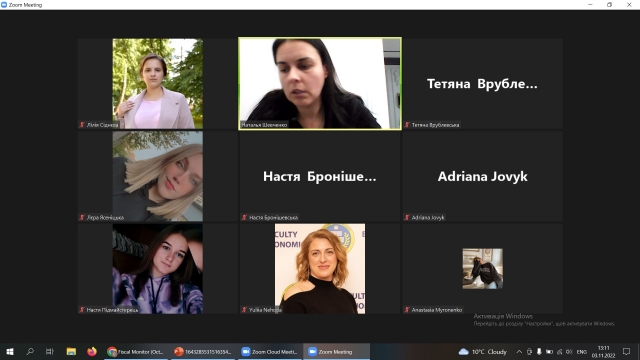640x360 pixels.
Task: Click muted mic icon under pink-jacket woman tile
Action: point(82,125)
